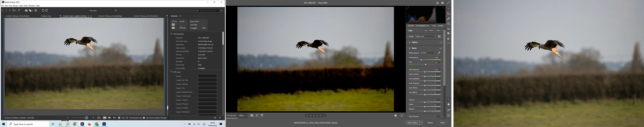Viewport: 644px width, 127px height.
Task: Collapse the IPTC Core section
Action: pyautogui.click(x=172, y=72)
